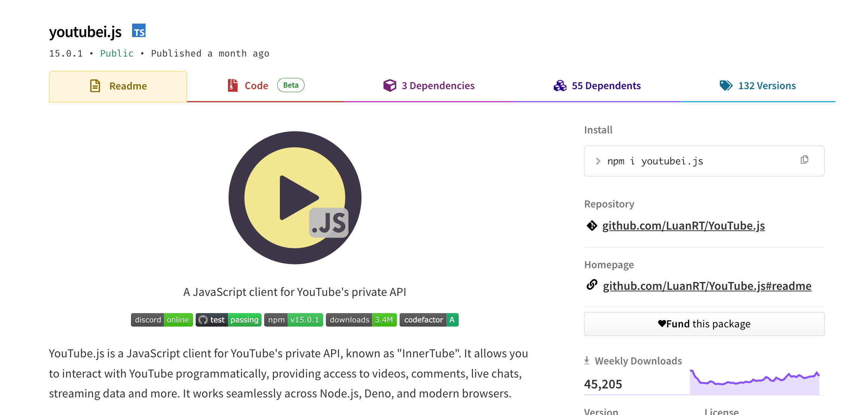Image resolution: width=868 pixels, height=415 pixels.
Task: Click the codefactor A badge
Action: [x=429, y=320]
